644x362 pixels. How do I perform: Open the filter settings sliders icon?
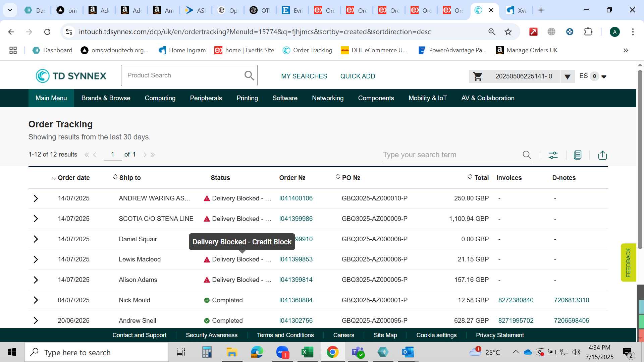tap(553, 155)
